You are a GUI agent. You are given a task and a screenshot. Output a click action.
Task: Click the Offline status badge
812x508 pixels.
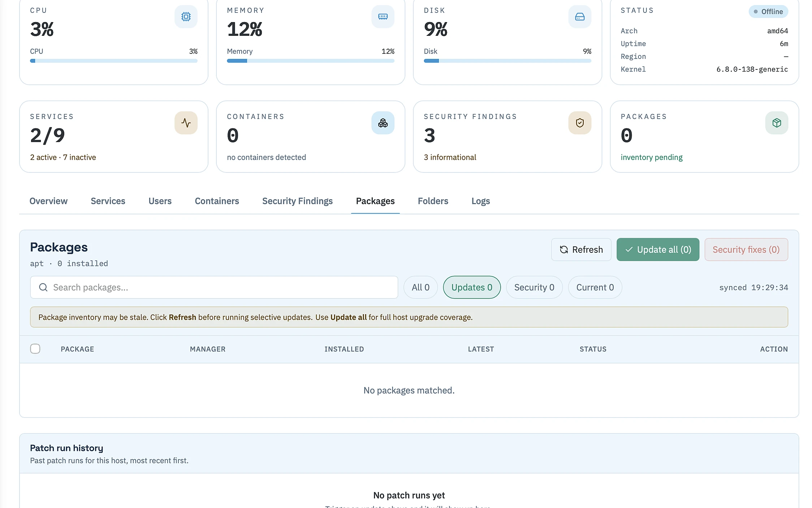point(768,12)
